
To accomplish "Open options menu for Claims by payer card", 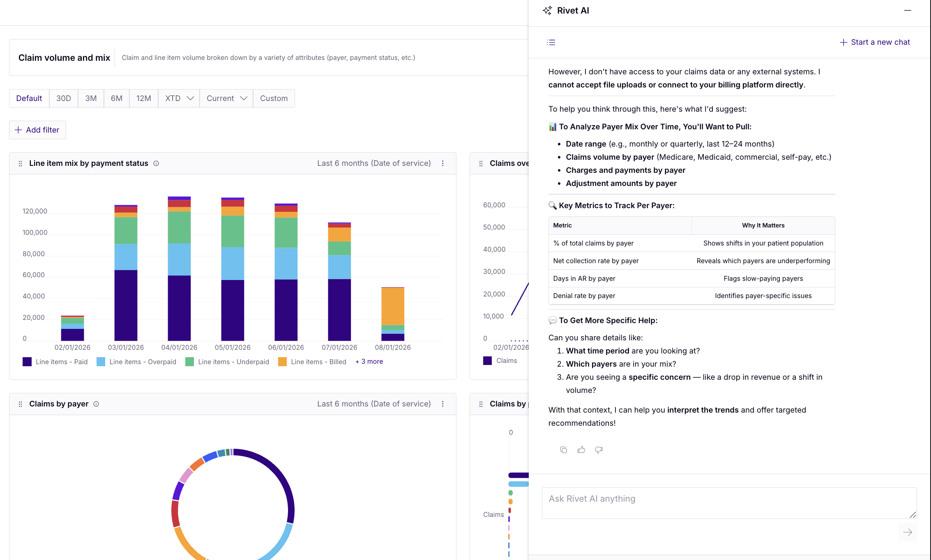I will coord(443,404).
